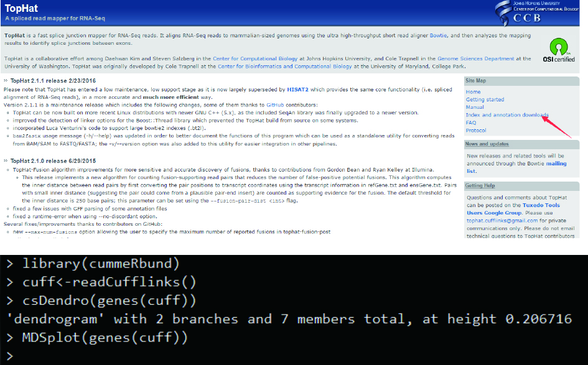588x365 pixels.
Task: Click the OSI certified logo
Action: [559, 50]
